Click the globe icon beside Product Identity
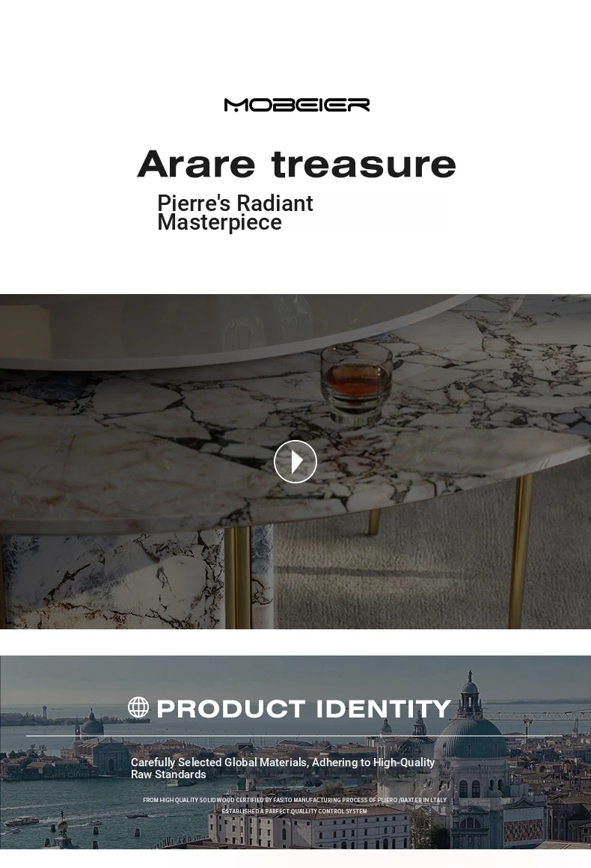The height and width of the screenshot is (868, 591). [x=138, y=707]
